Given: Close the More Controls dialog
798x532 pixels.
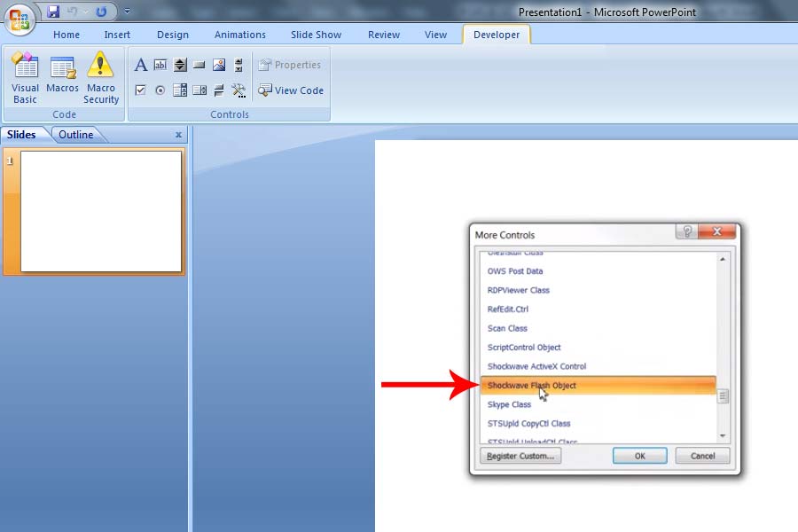Looking at the screenshot, I should [x=717, y=231].
